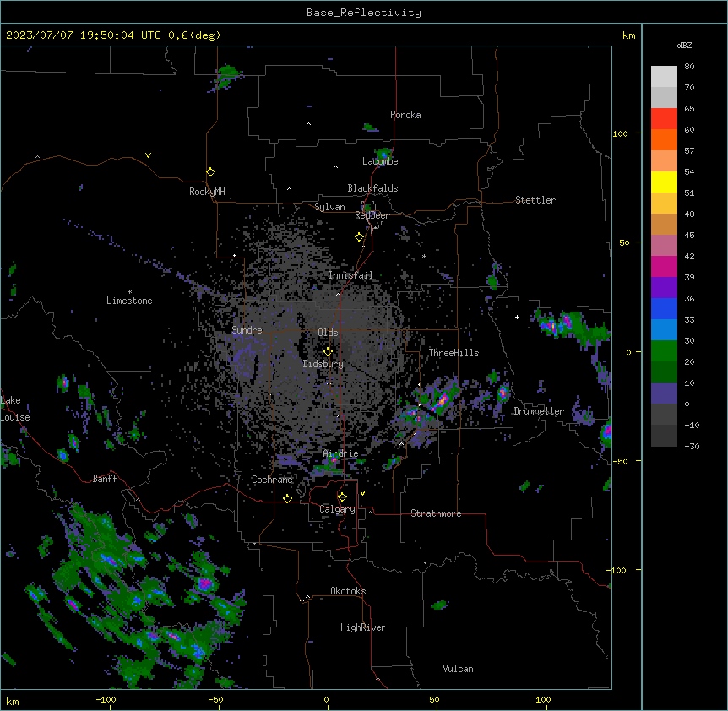Click the Cochrane label
Screen dimensions: 728x711
click(x=272, y=480)
